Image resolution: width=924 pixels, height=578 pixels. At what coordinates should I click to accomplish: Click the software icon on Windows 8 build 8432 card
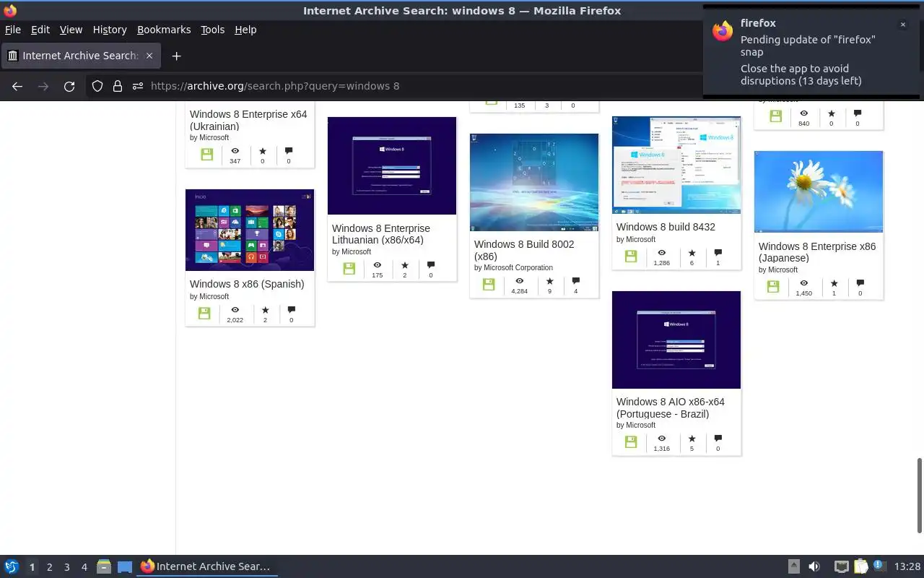pyautogui.click(x=631, y=256)
